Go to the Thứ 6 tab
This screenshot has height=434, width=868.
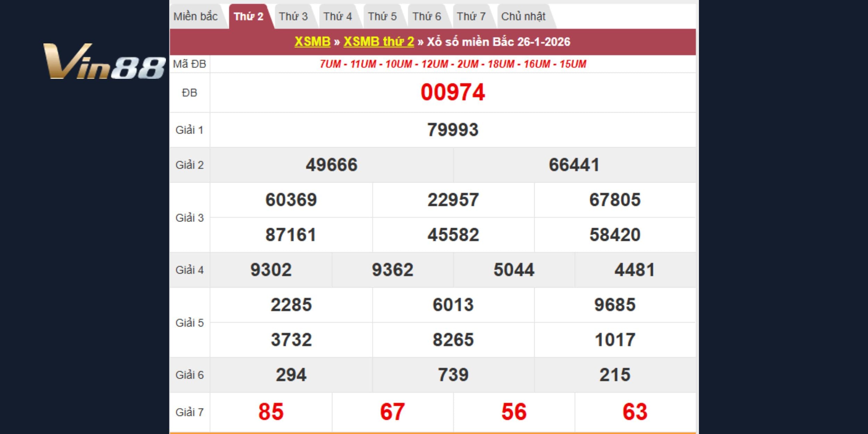[x=427, y=16]
